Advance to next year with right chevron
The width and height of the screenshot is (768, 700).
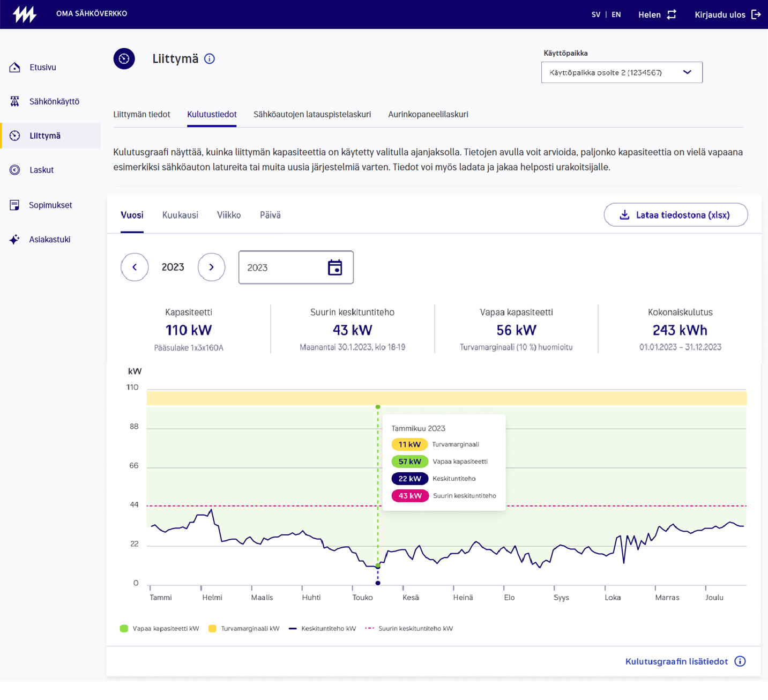coord(211,267)
